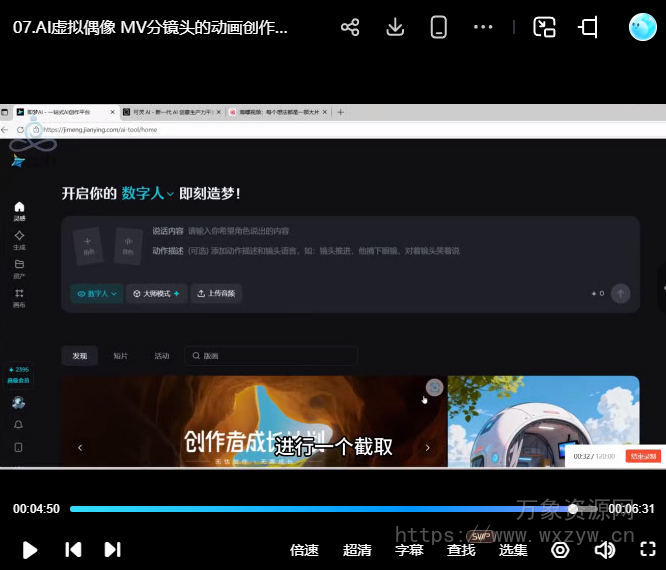Screen dimensions: 666x570
Task: Click the share icon in top bar
Action: [x=350, y=27]
